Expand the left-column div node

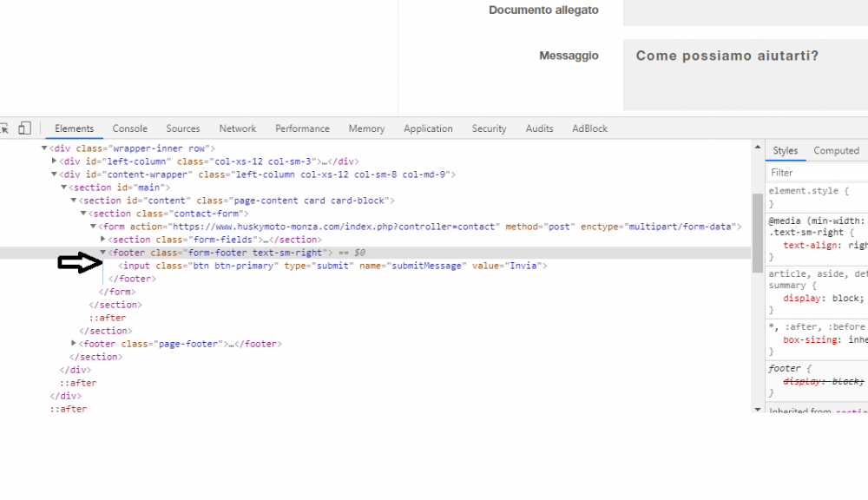tap(55, 161)
